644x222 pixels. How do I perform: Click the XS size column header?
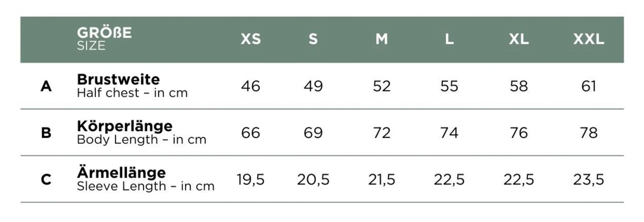click(250, 40)
